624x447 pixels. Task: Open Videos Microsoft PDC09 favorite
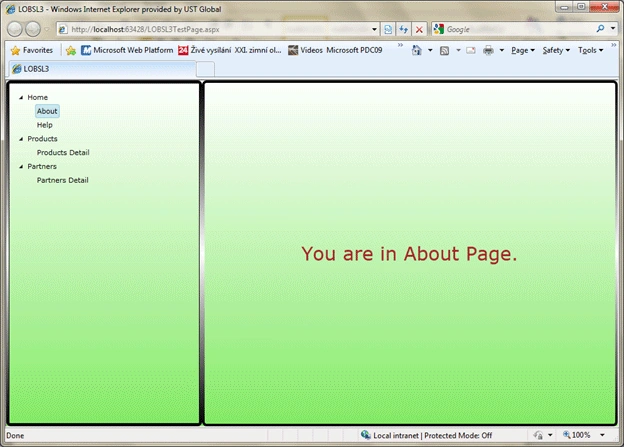tap(335, 50)
